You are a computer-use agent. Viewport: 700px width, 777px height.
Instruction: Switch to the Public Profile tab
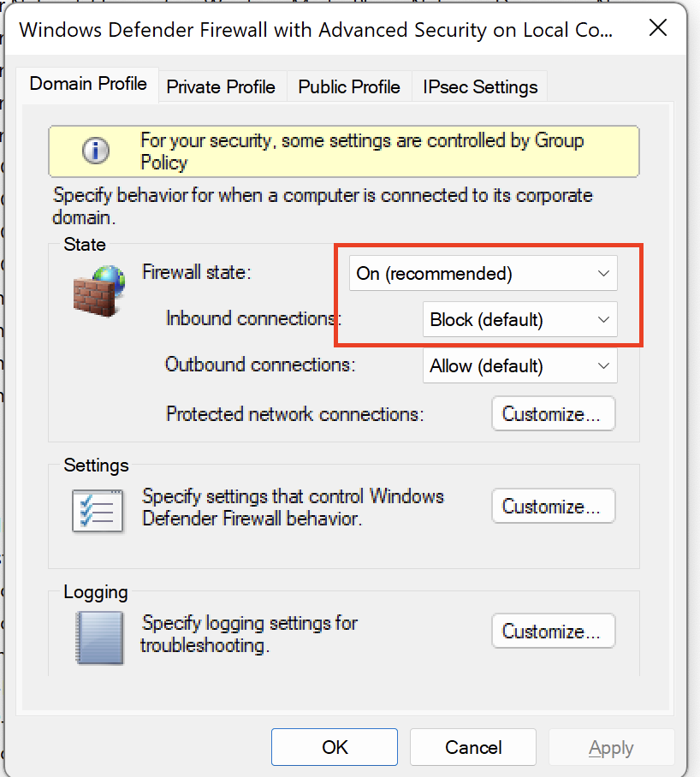coord(349,86)
